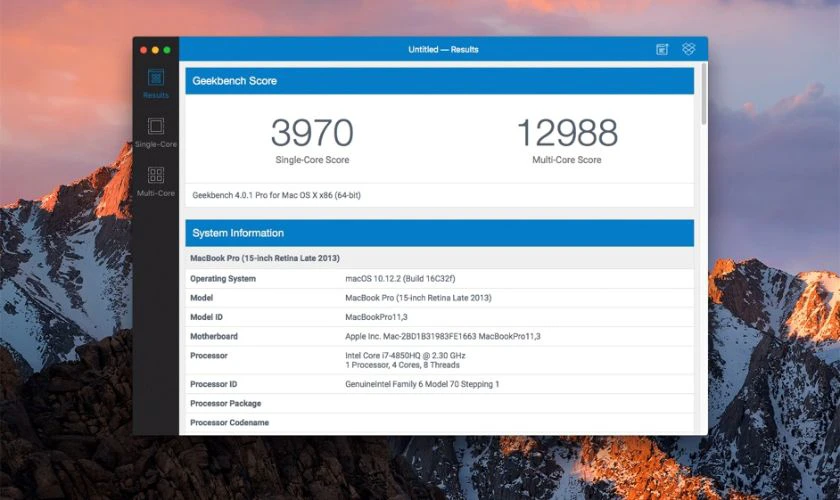Open the Single-Core results in sidebar
Screen dimensions: 840x500
pos(156,133)
